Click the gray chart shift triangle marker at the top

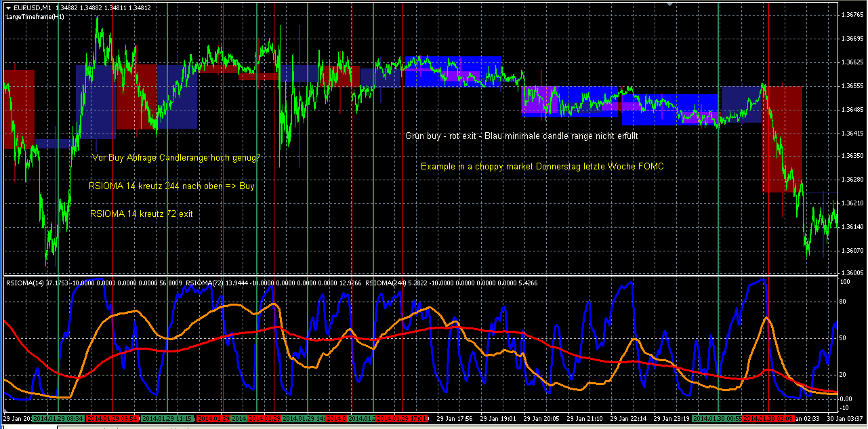tap(670, 4)
